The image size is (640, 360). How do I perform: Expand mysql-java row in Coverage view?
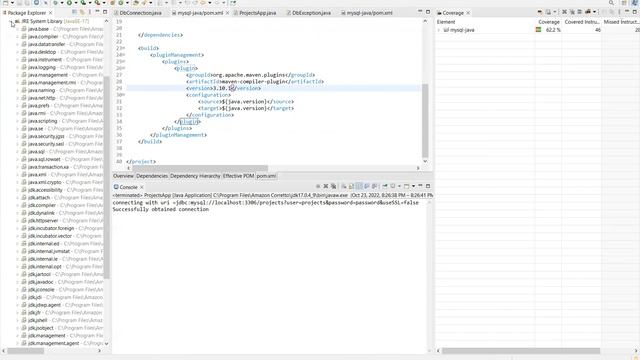(x=439, y=30)
